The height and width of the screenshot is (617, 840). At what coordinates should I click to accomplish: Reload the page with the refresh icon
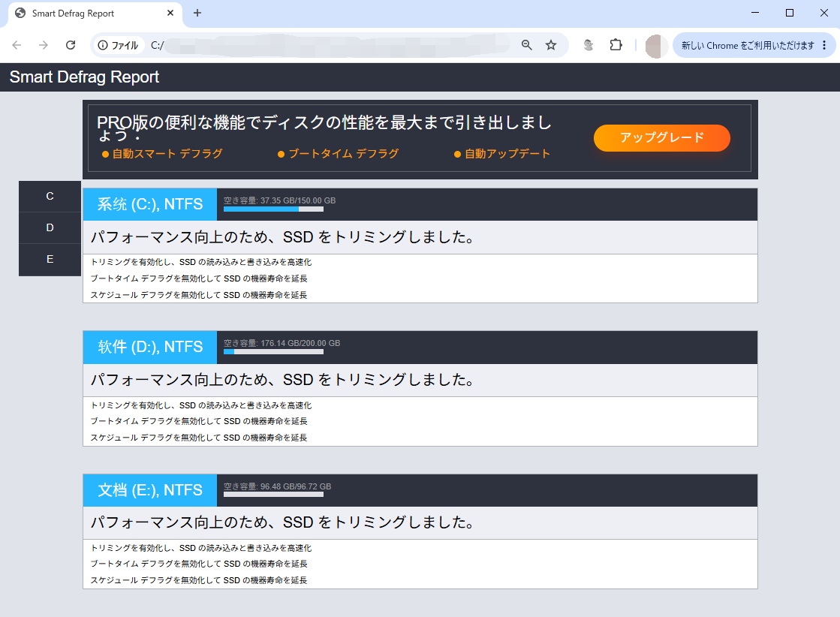tap(70, 45)
